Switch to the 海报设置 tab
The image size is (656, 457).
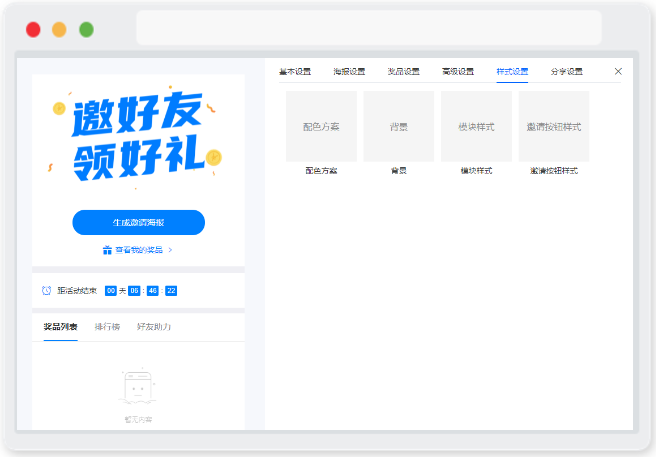349,72
